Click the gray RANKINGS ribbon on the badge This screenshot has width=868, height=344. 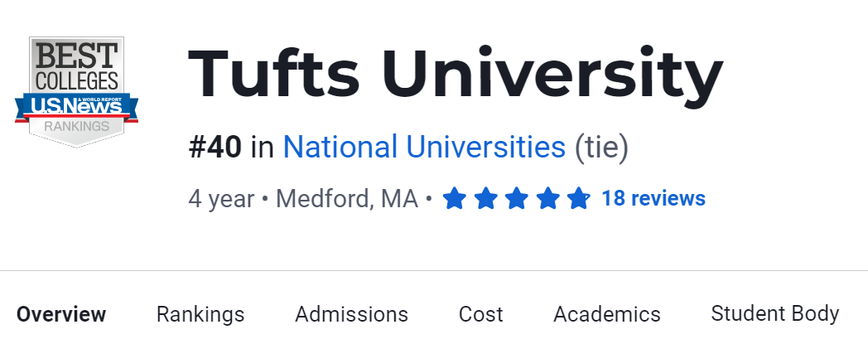click(x=76, y=127)
